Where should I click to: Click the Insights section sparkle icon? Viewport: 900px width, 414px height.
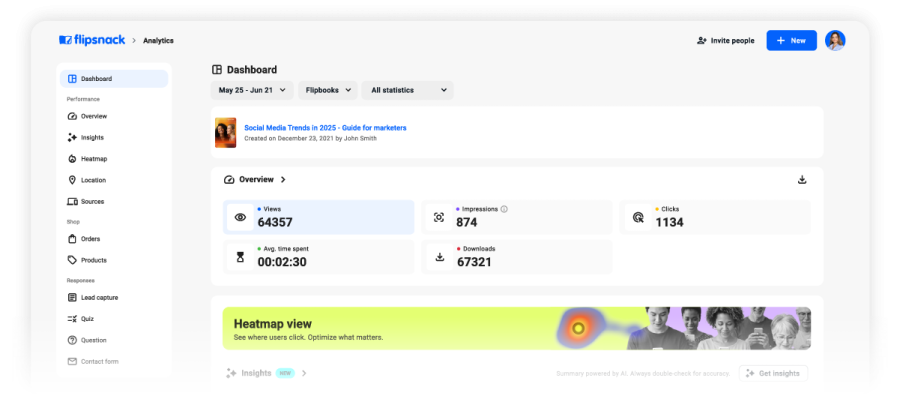coord(231,373)
